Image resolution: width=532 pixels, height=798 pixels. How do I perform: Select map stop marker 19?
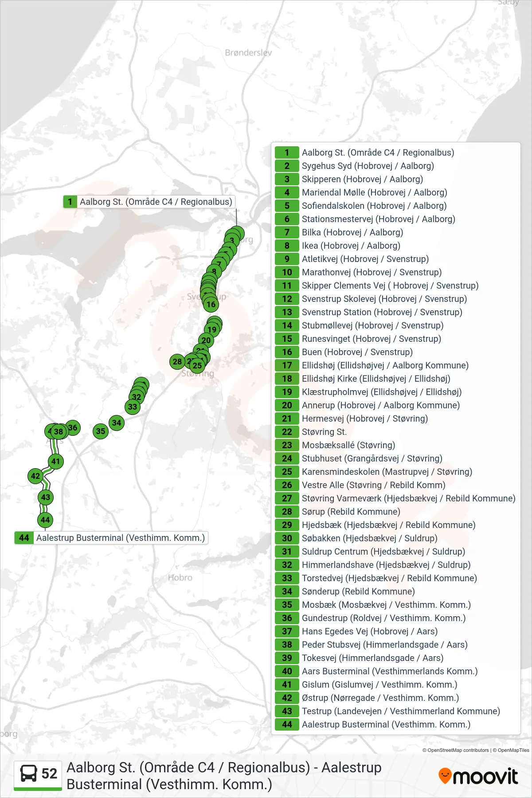212,329
